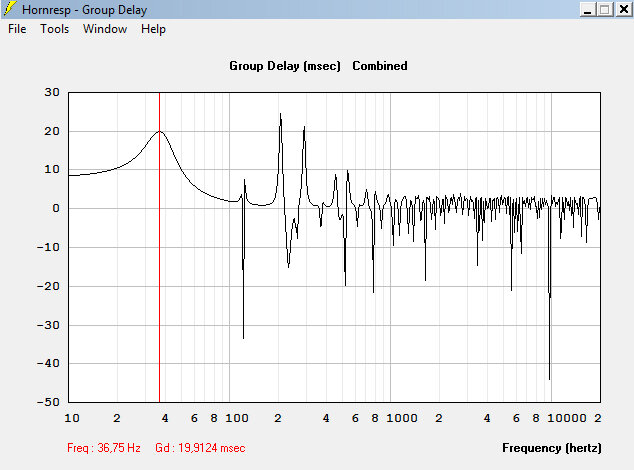
Task: Click the Gd : 19,9124 msec readout
Action: 200,448
